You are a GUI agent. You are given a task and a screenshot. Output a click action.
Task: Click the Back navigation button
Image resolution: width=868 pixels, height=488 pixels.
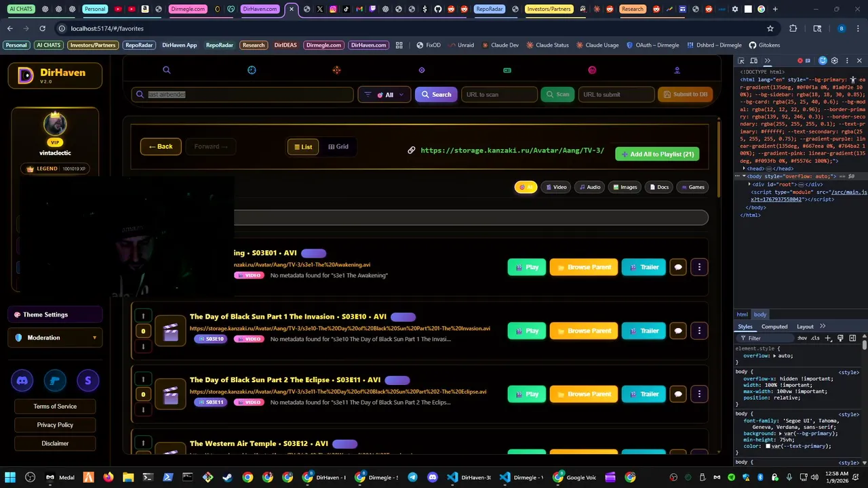click(x=161, y=146)
